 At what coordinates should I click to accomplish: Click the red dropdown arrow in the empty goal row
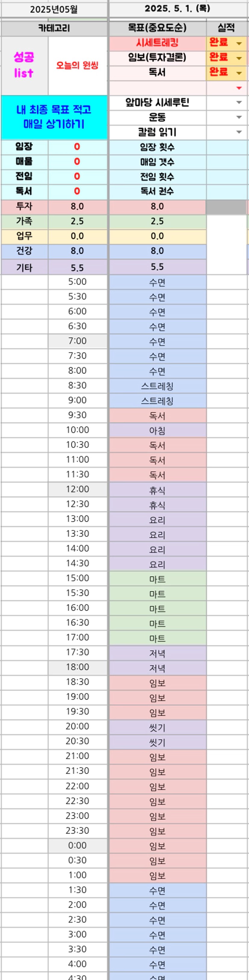[x=239, y=88]
